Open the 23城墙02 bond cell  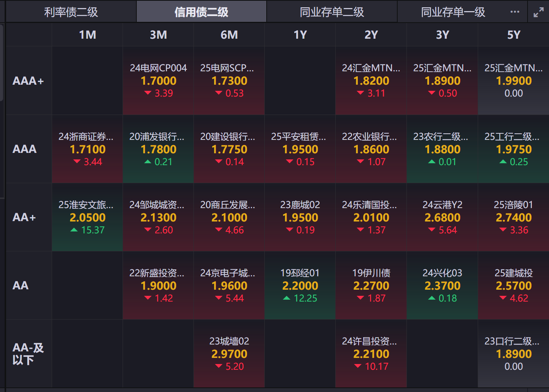tap(229, 354)
